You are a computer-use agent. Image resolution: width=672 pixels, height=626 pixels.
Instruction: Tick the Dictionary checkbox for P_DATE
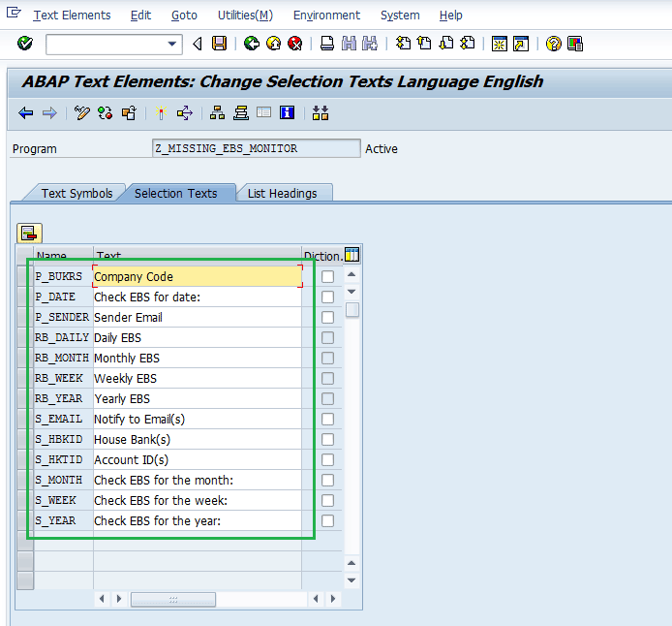coord(328,297)
